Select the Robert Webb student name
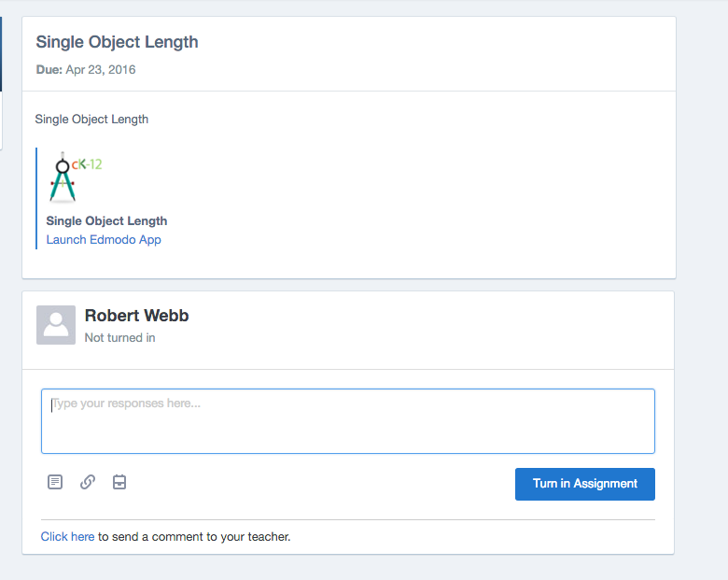 (x=136, y=316)
